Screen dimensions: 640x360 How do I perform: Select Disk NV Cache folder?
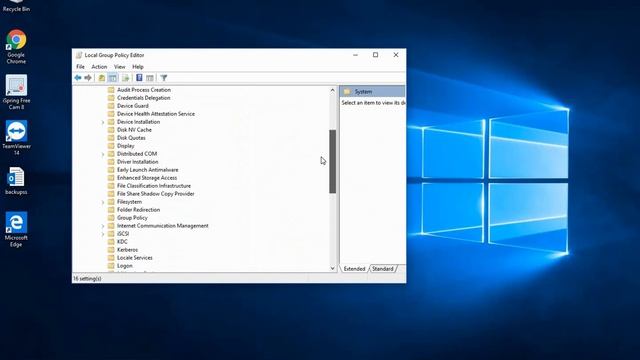134,130
